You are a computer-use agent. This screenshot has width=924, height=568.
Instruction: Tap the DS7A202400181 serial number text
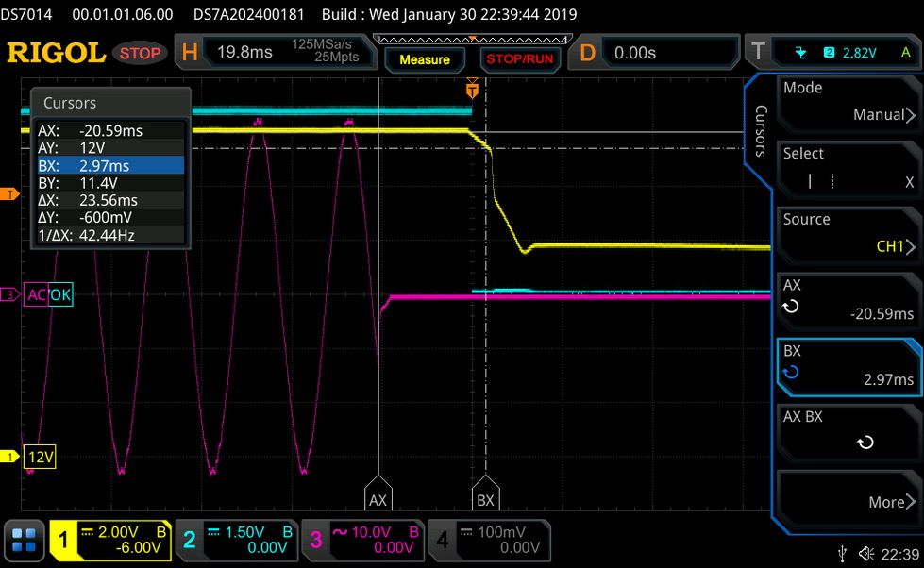point(248,15)
